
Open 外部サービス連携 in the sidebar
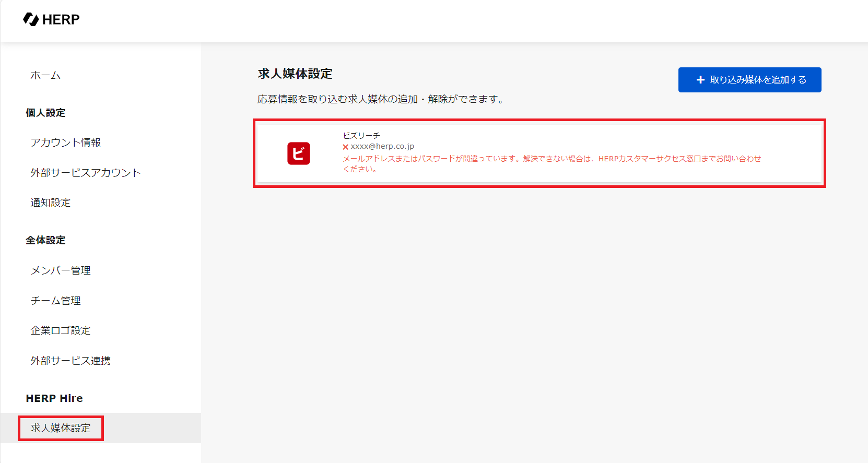tap(71, 361)
